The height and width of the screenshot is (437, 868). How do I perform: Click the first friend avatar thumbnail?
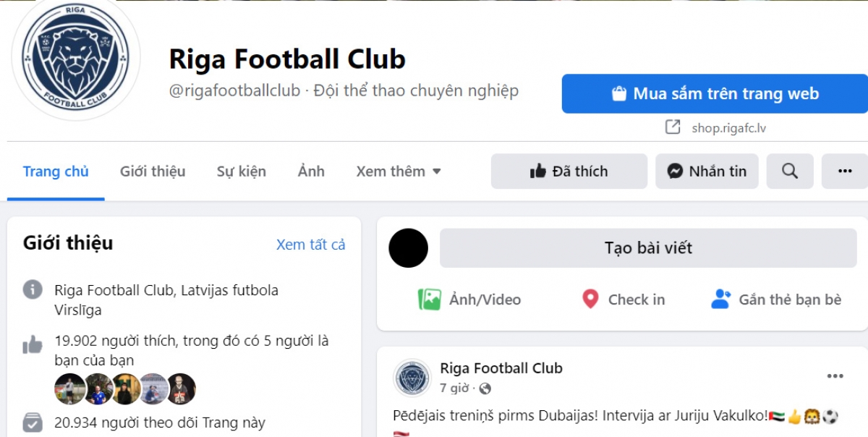(69, 389)
